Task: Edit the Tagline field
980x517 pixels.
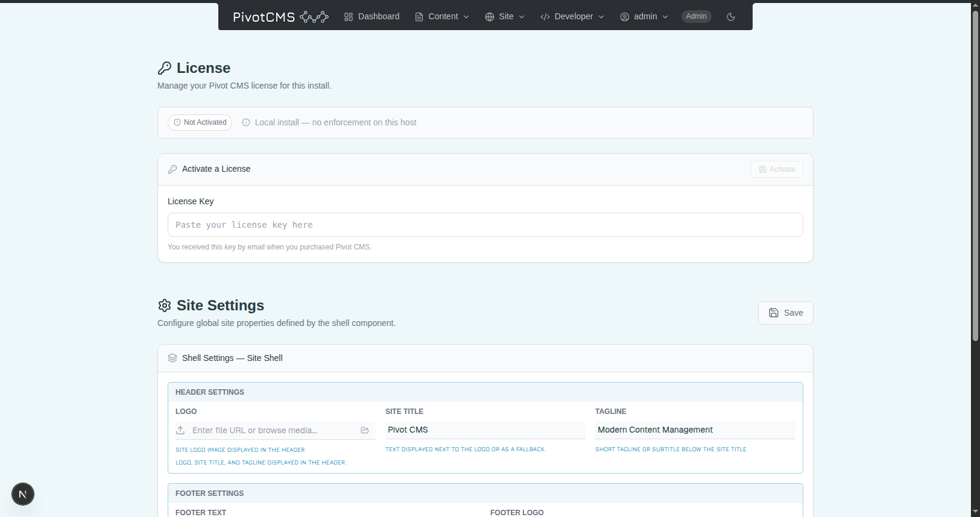Action: click(x=695, y=430)
